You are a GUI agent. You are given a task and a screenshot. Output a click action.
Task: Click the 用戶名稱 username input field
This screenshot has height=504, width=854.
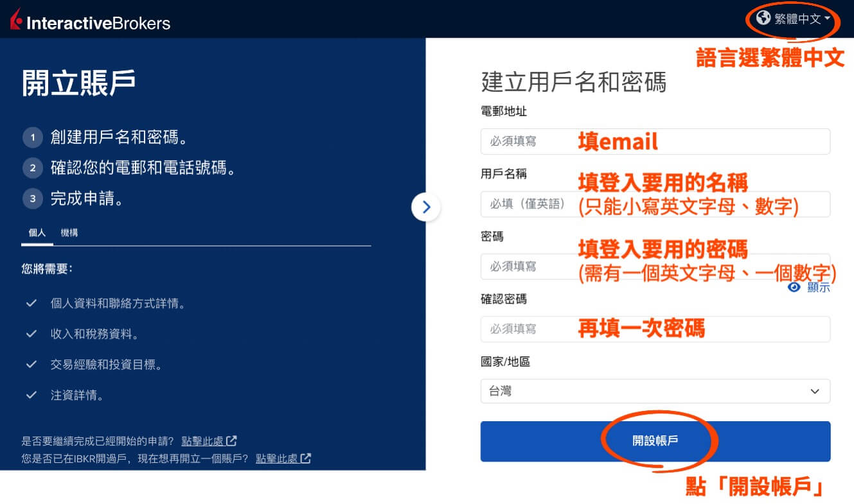click(x=655, y=204)
